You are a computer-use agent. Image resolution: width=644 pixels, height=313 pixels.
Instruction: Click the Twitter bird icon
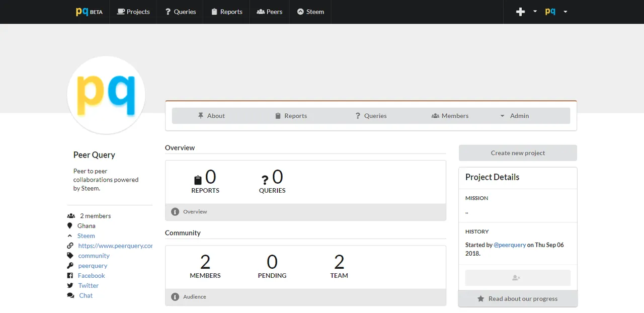click(70, 286)
